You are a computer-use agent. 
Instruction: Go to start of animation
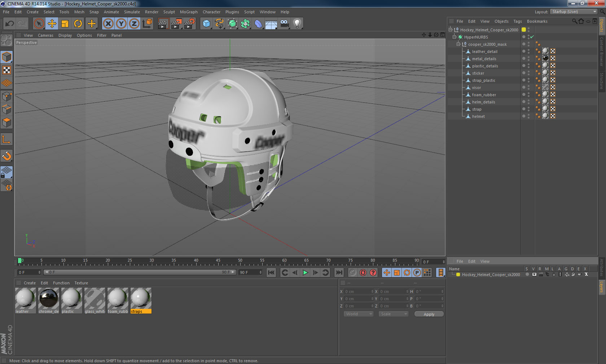271,272
